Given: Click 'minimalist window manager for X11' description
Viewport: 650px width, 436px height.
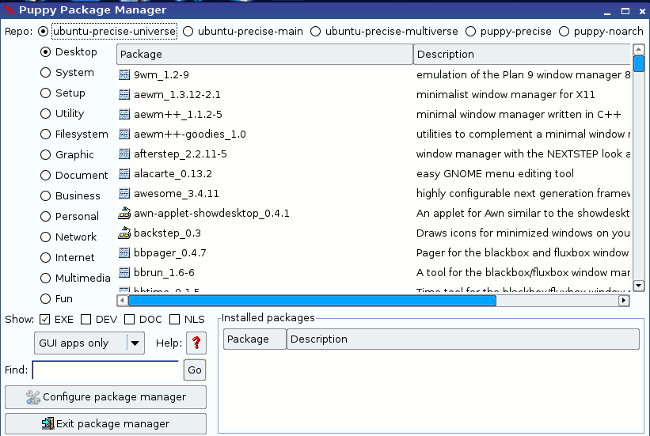Looking at the screenshot, I should click(x=505, y=94).
